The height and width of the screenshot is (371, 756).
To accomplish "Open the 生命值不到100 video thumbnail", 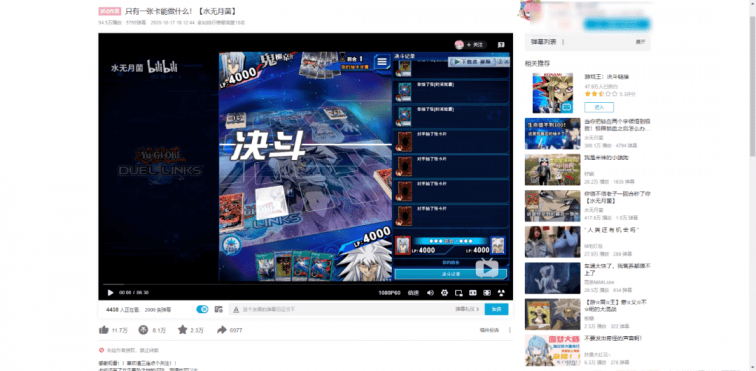I will [553, 134].
